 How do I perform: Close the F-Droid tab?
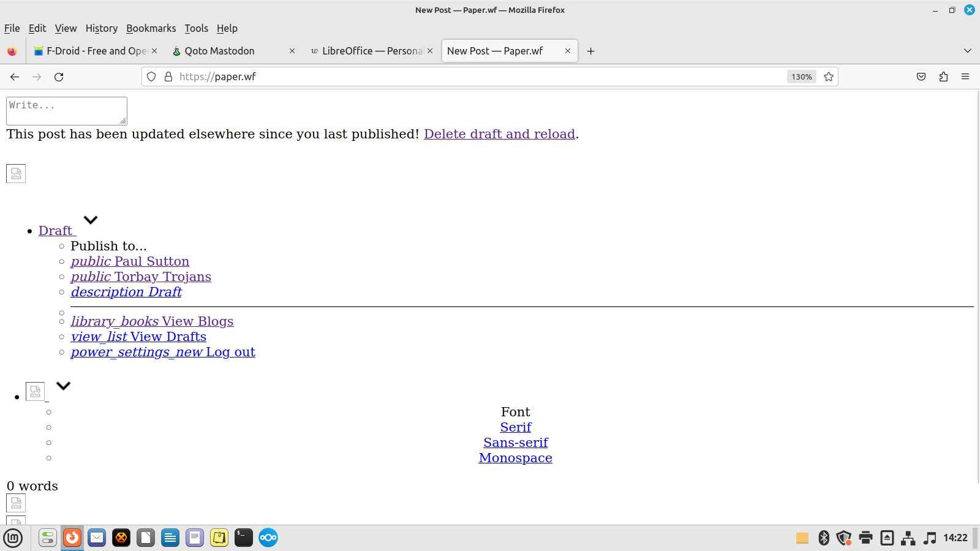click(154, 51)
